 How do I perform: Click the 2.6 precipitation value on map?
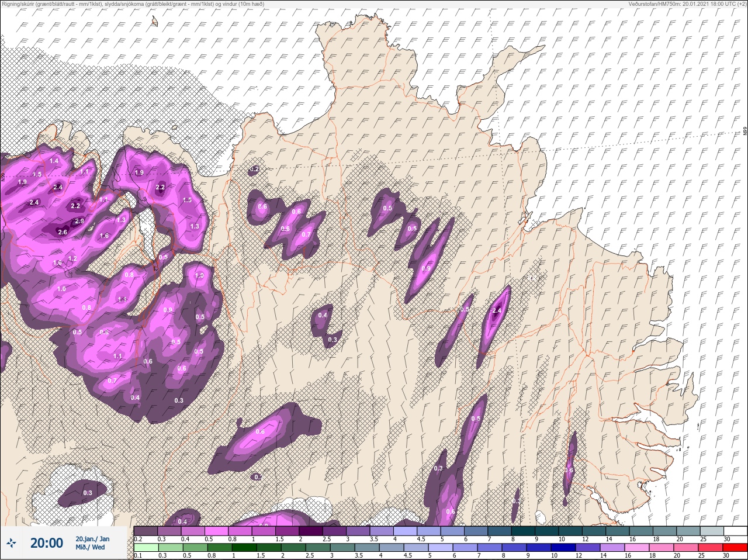pyautogui.click(x=63, y=232)
